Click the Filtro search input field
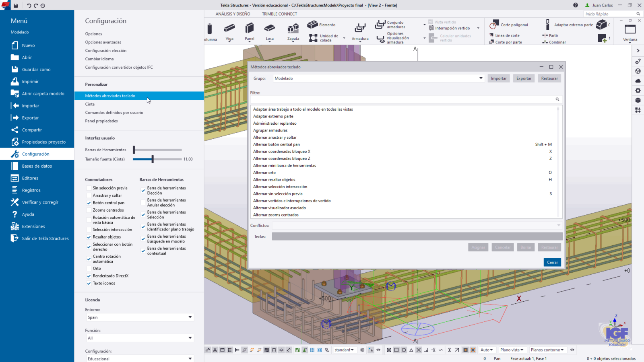This screenshot has height=362, width=644. (x=402, y=99)
